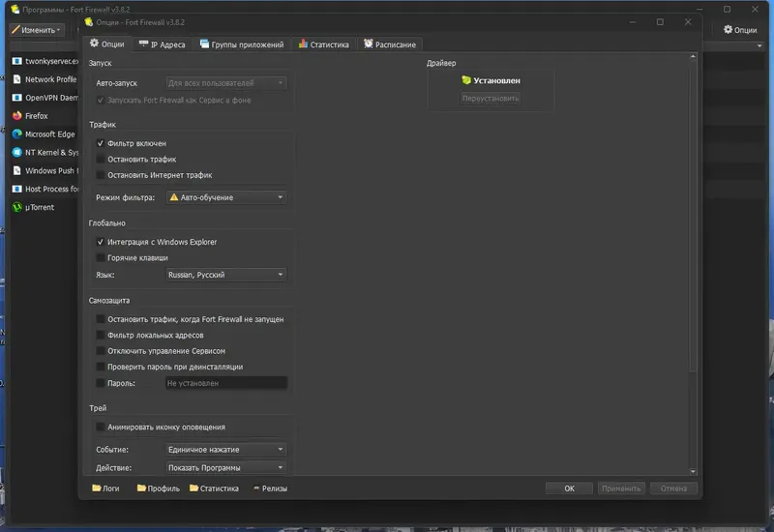Enable Остановить Интернет трафик checkbox

(x=101, y=175)
